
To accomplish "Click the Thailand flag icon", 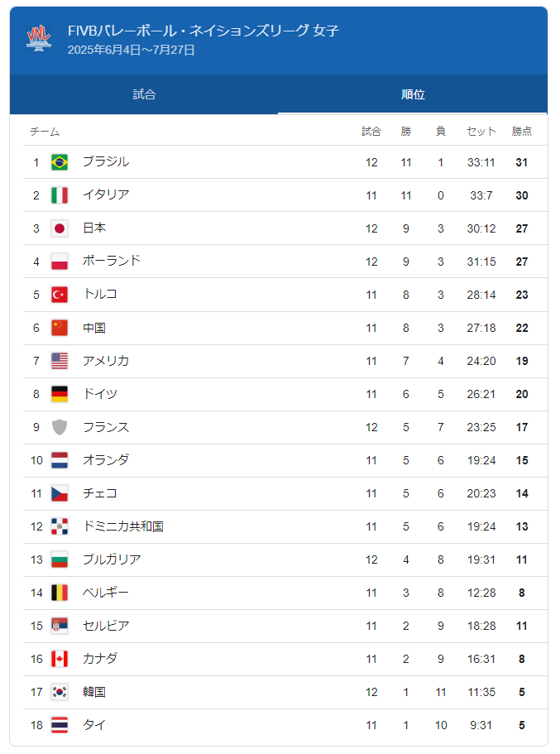I will point(60,725).
